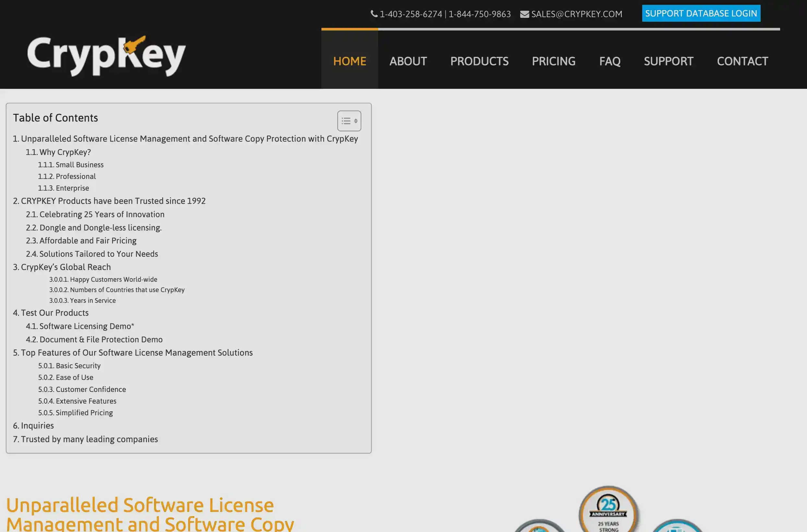
Task: Go to the CONTACT page
Action: pos(742,61)
